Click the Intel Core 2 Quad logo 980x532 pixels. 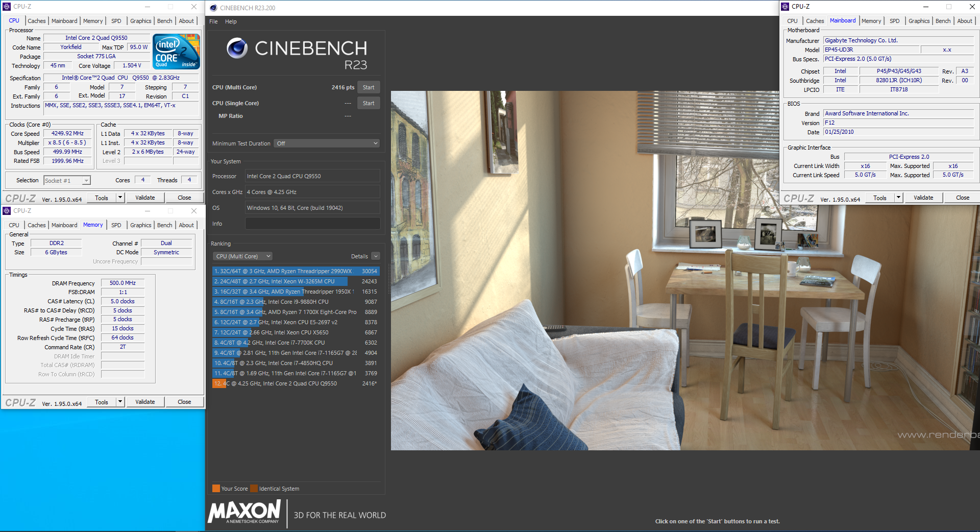point(176,52)
